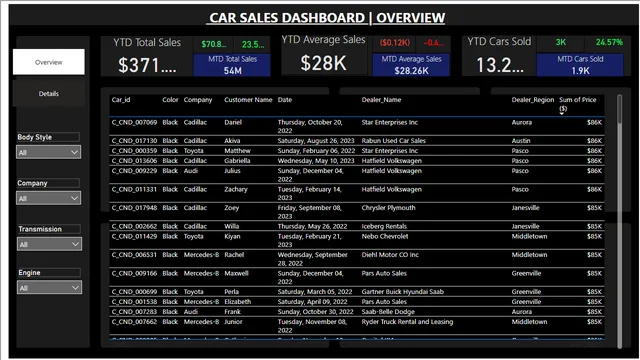Click region Austin

pos(521,140)
